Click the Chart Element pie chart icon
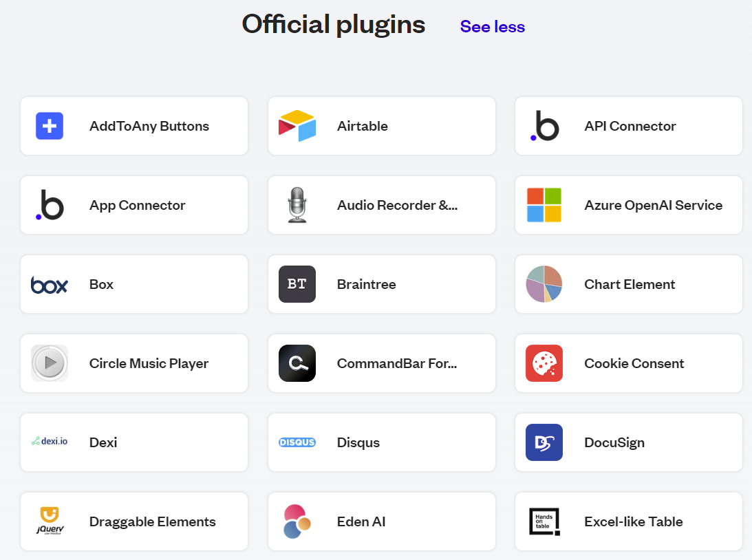This screenshot has height=560, width=752. pyautogui.click(x=544, y=284)
